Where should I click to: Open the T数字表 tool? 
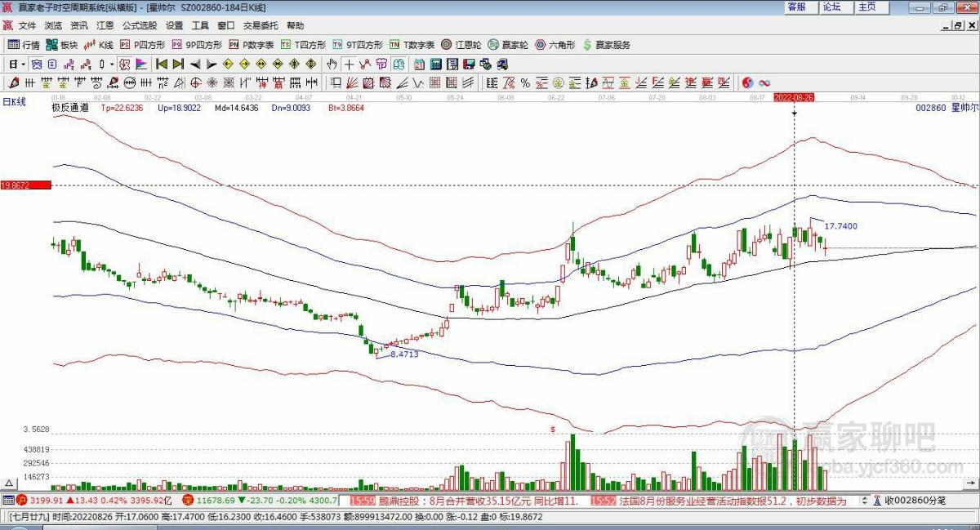coord(412,45)
